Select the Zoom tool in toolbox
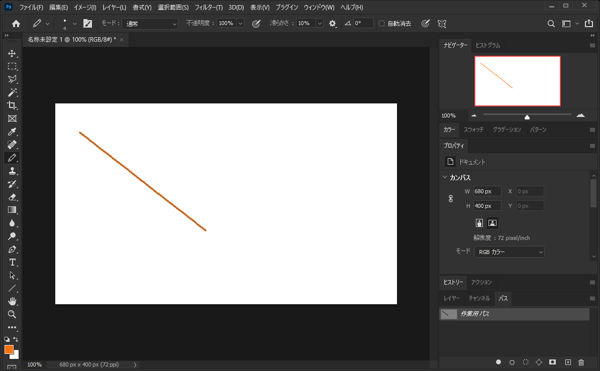Viewport: 600px width, 371px height. tap(12, 314)
